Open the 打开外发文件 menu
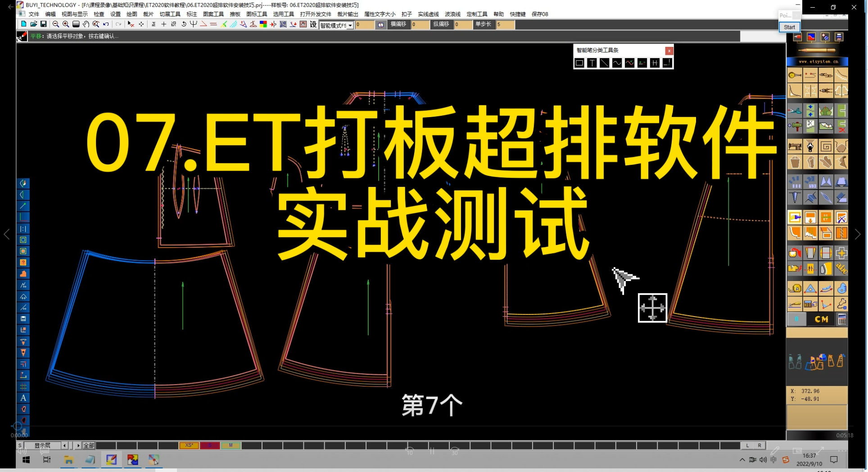This screenshot has height=472, width=868. click(316, 14)
